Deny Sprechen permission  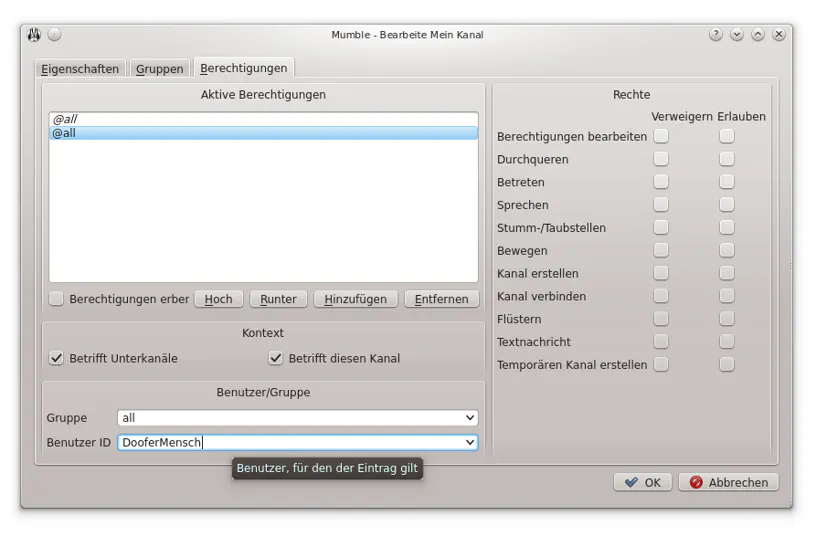[x=661, y=205]
